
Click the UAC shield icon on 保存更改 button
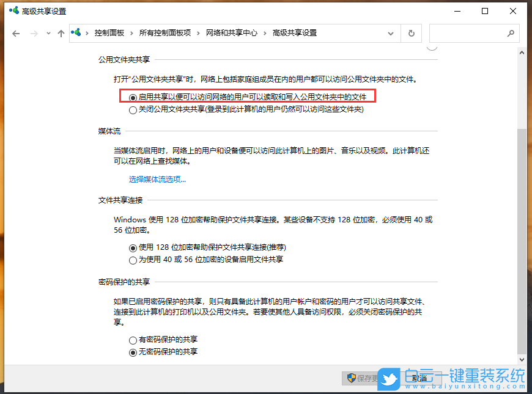[352, 378]
